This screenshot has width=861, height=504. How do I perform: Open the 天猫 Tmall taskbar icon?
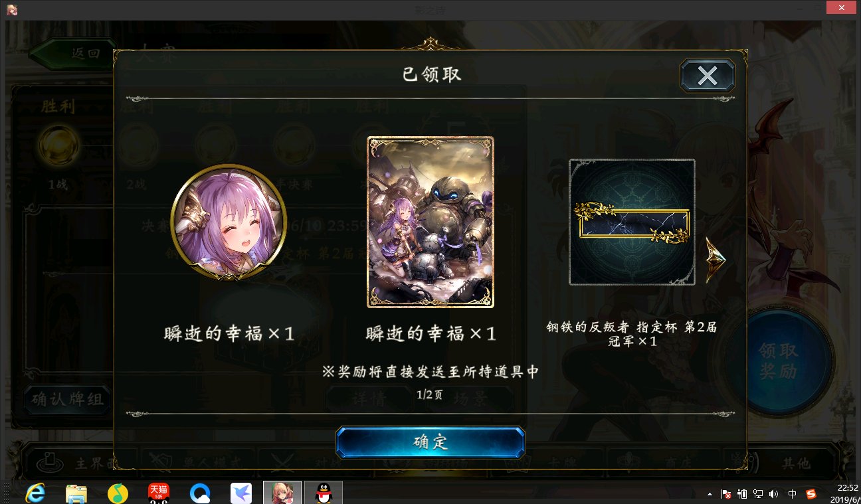(x=158, y=493)
